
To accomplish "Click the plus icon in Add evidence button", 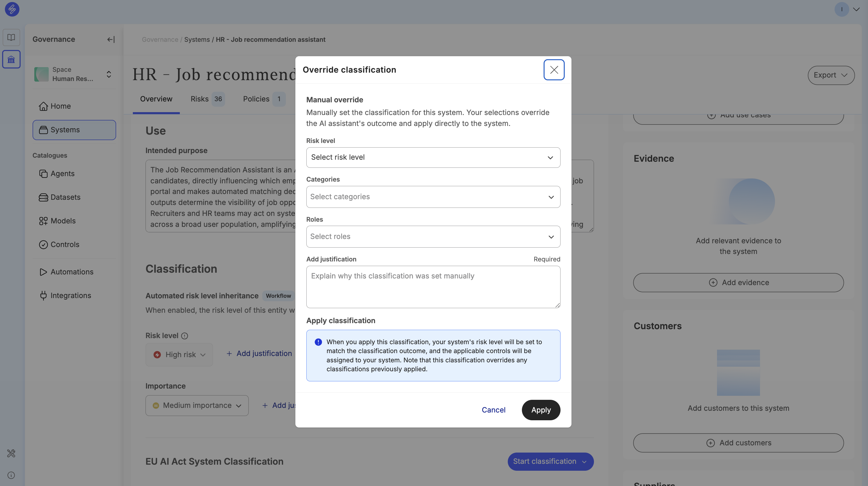I will (x=713, y=282).
